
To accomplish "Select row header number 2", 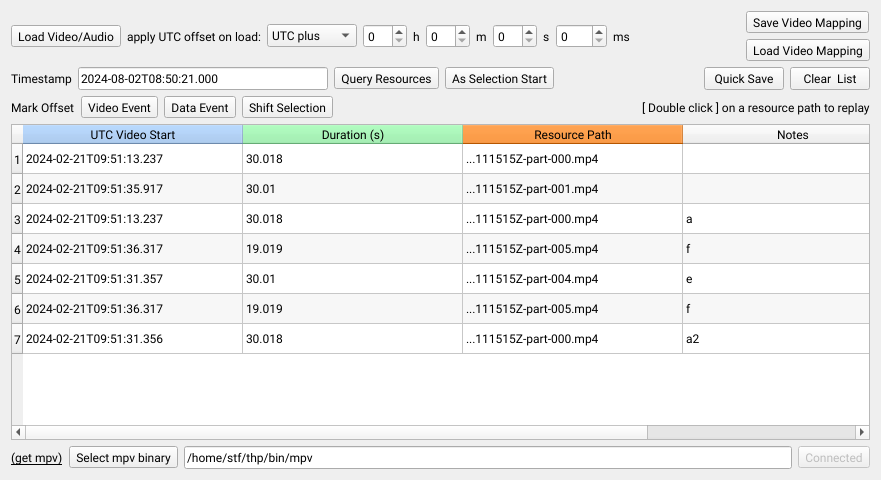I will tap(17, 189).
